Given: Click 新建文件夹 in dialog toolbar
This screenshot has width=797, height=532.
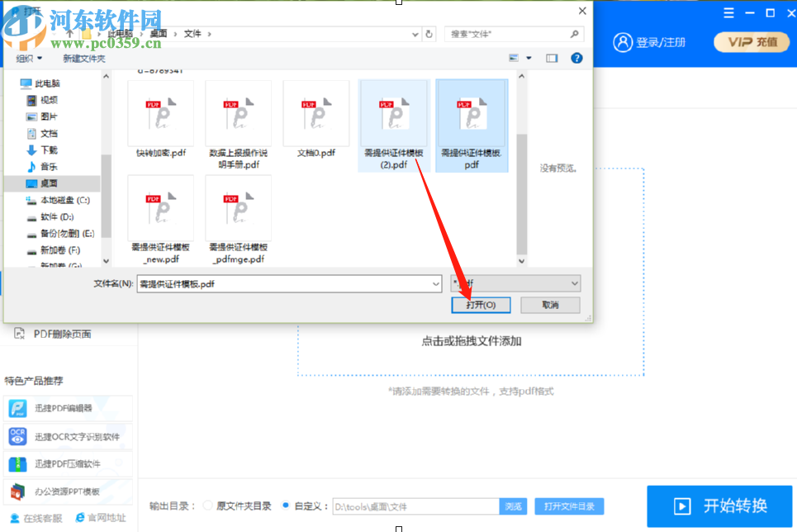Looking at the screenshot, I should (84, 59).
